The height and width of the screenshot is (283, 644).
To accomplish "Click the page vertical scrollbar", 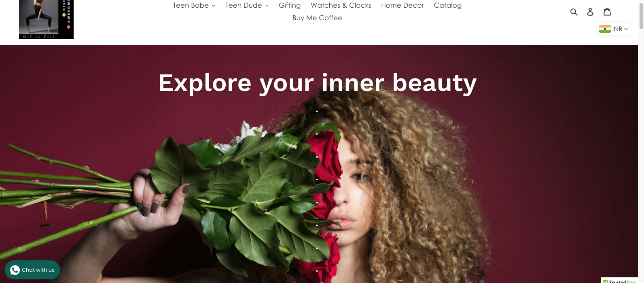I will (x=641, y=141).
